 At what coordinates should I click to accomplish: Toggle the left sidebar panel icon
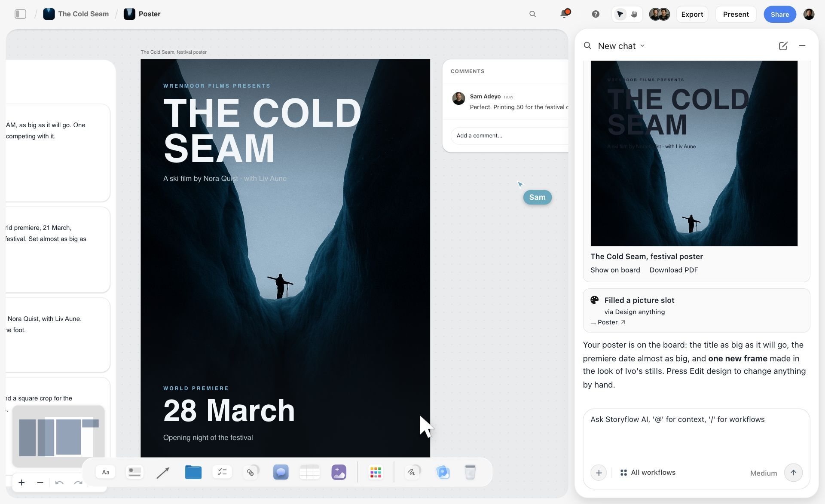tap(20, 14)
